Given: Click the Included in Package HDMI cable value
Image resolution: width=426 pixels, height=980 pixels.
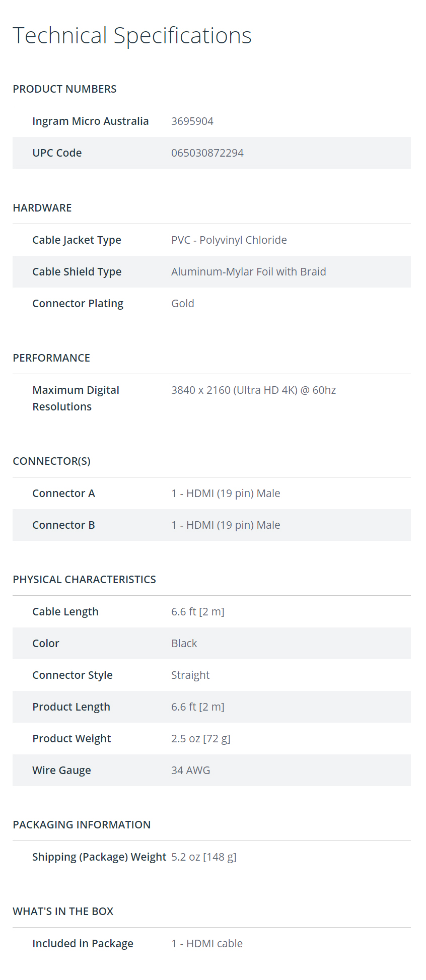Looking at the screenshot, I should [206, 944].
